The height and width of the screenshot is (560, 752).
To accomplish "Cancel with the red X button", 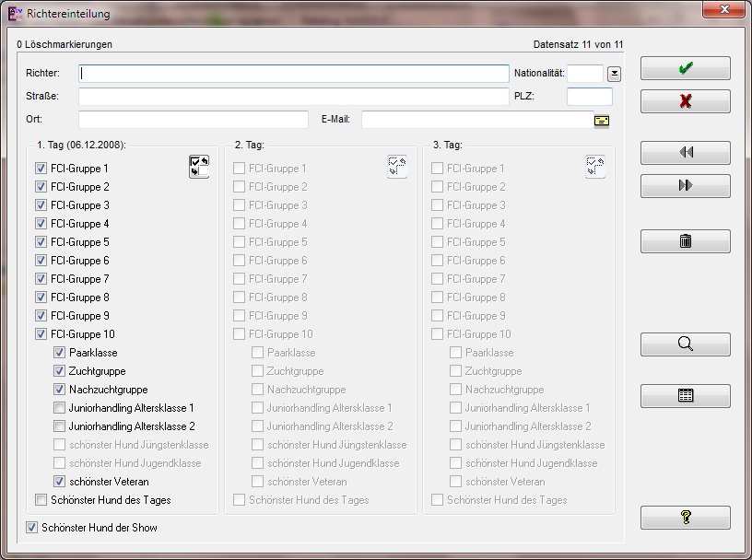I will click(x=686, y=101).
